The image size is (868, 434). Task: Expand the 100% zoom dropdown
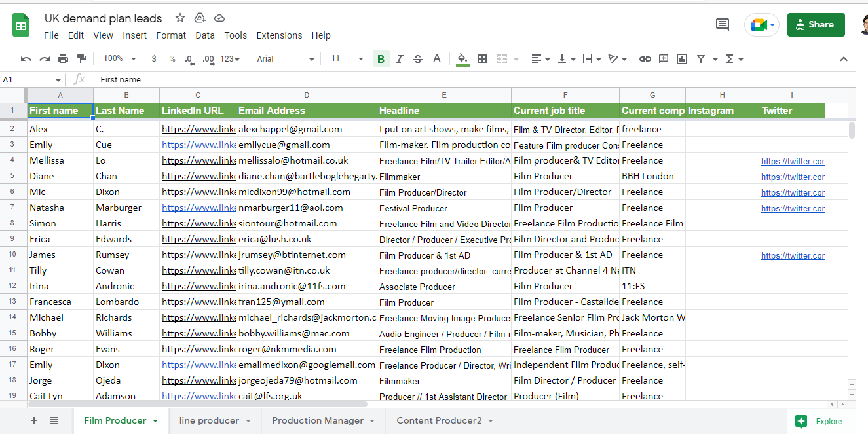[120, 59]
